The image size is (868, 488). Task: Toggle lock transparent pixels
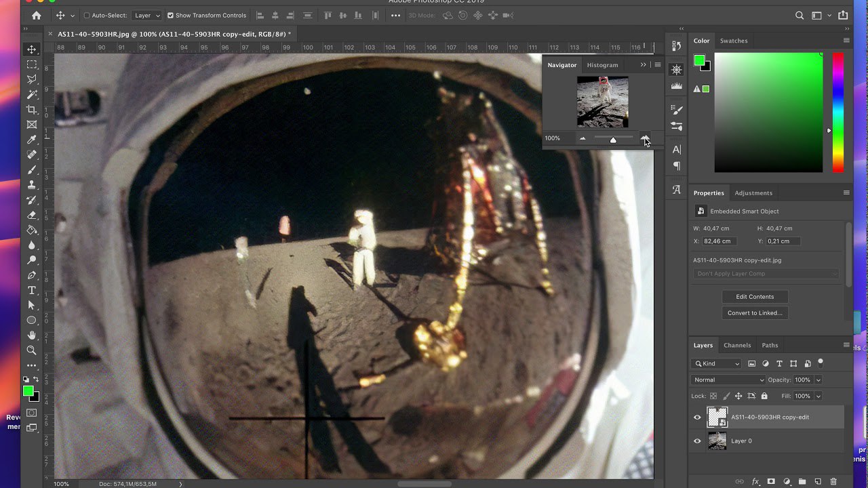713,396
